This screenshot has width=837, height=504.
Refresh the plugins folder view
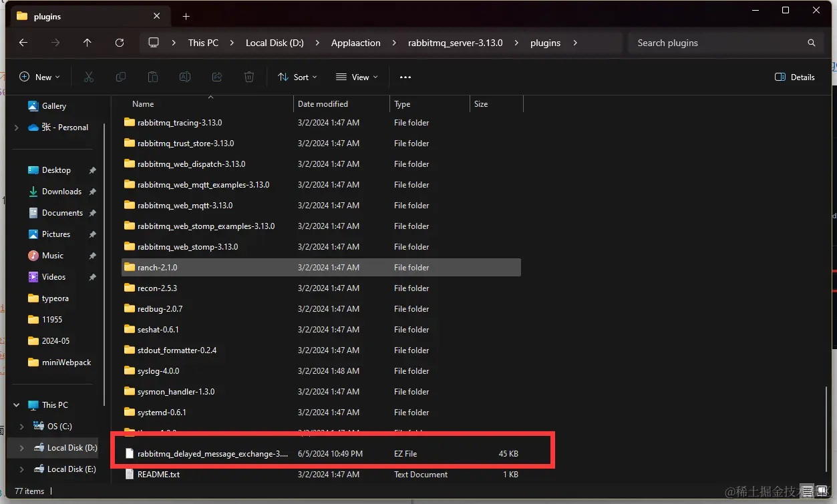120,42
